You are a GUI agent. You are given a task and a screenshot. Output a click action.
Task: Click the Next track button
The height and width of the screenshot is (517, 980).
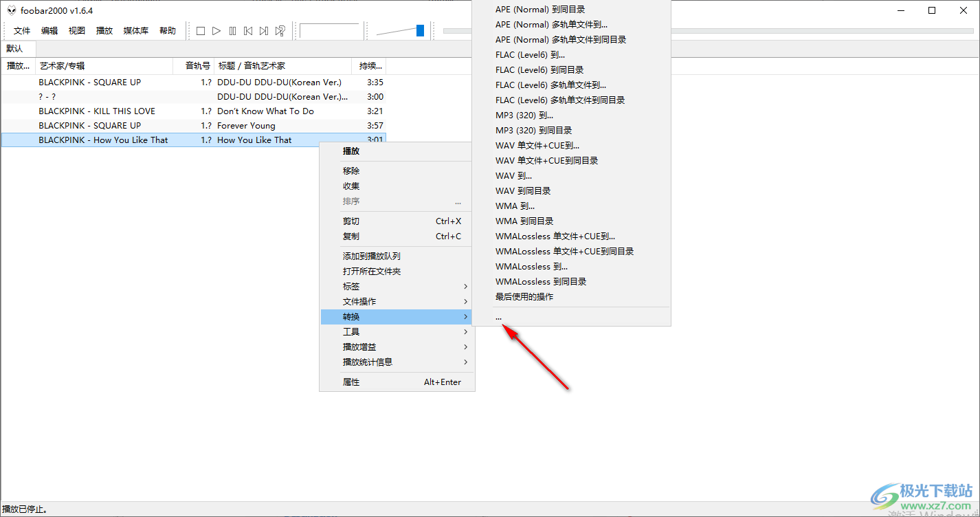coord(264,31)
